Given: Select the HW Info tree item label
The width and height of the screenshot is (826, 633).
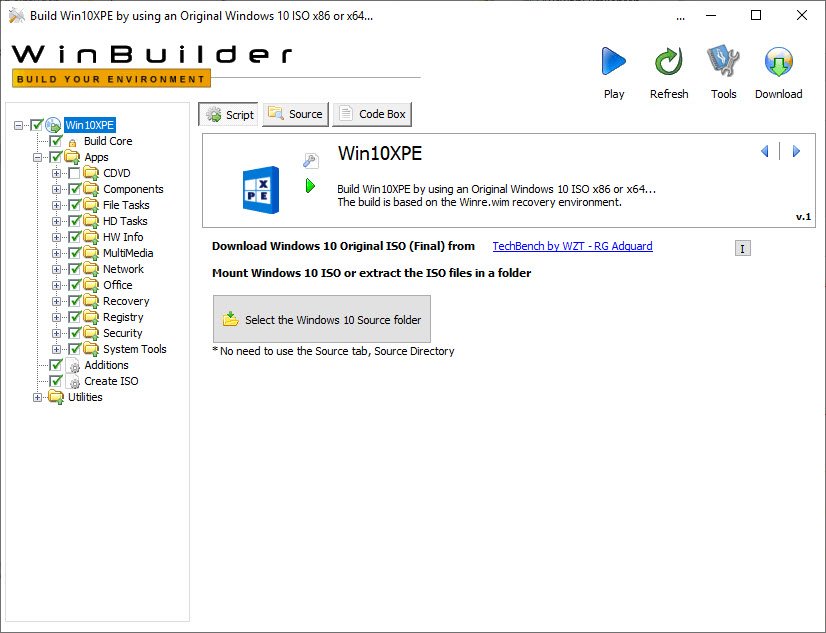Looking at the screenshot, I should (x=123, y=237).
